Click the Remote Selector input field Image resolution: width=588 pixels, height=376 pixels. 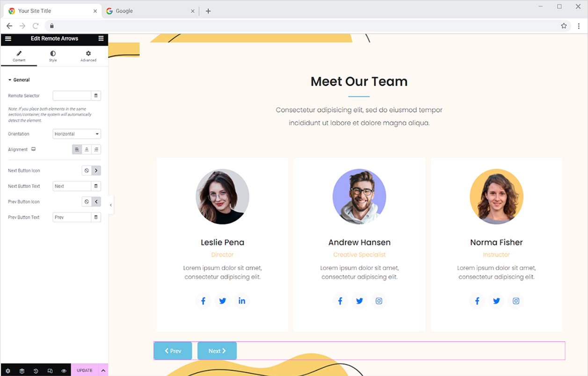(x=72, y=96)
